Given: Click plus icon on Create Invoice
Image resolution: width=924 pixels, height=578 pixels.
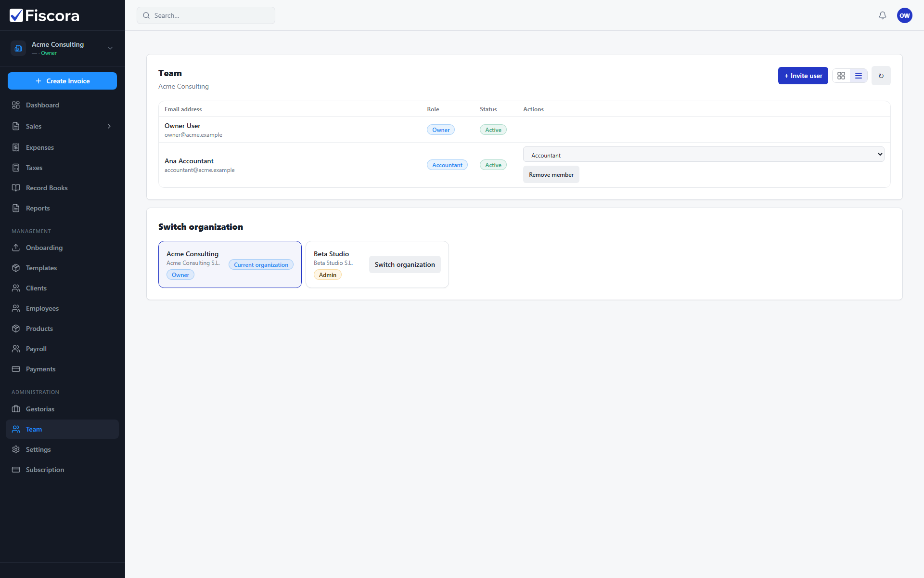Looking at the screenshot, I should 38,81.
